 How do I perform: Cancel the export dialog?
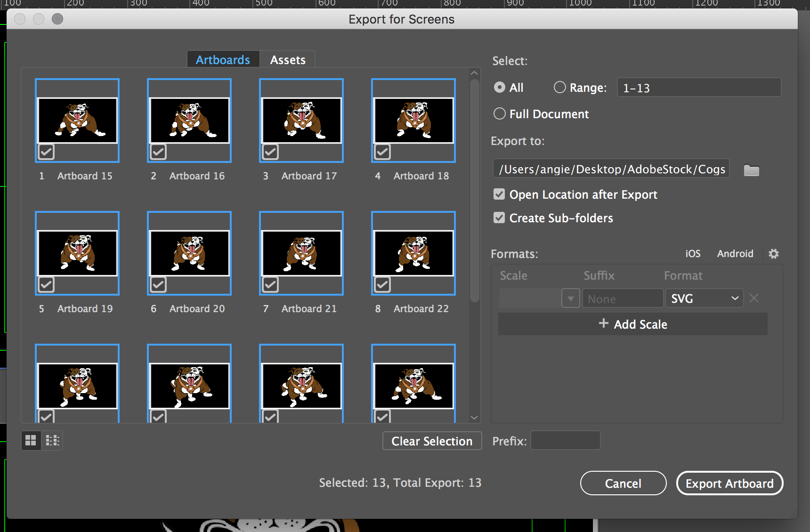623,484
